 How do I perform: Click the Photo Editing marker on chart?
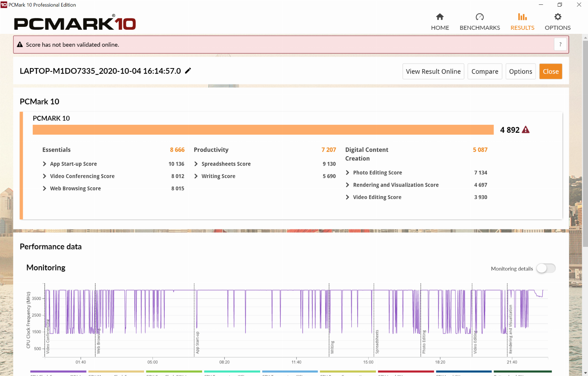point(424,342)
